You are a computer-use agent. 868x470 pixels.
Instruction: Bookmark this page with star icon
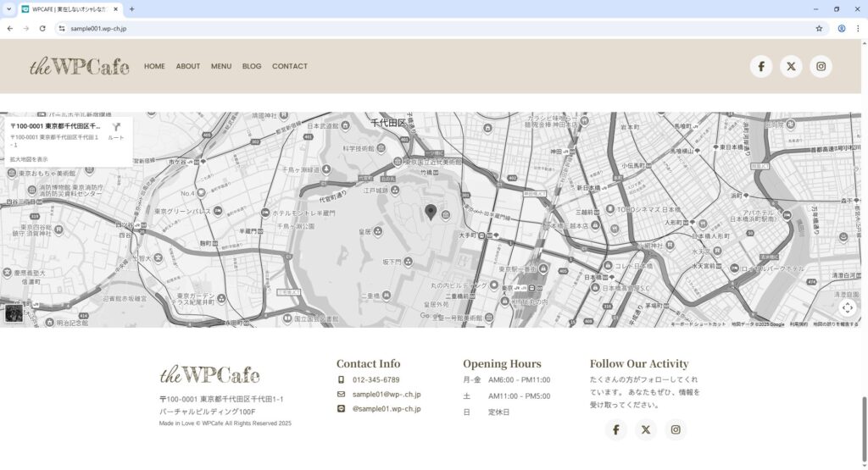tap(819, 28)
